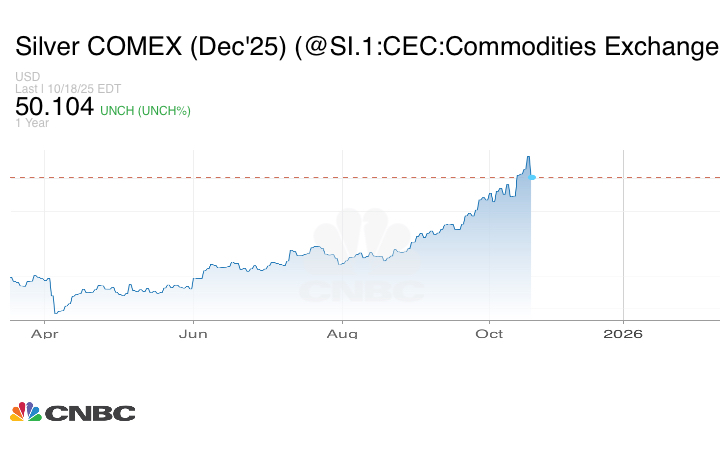Click the Aug label on the time axis
720x450 pixels.
tap(343, 333)
